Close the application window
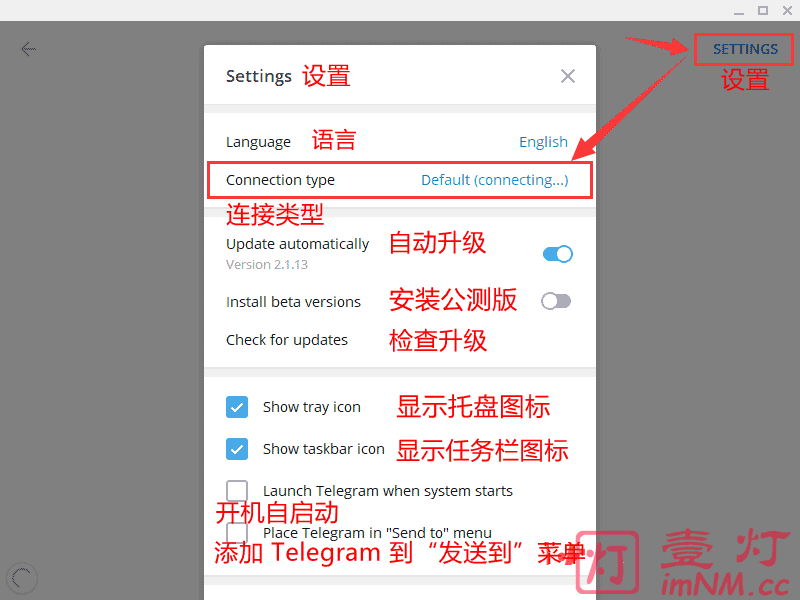The height and width of the screenshot is (600, 800). coord(787,10)
